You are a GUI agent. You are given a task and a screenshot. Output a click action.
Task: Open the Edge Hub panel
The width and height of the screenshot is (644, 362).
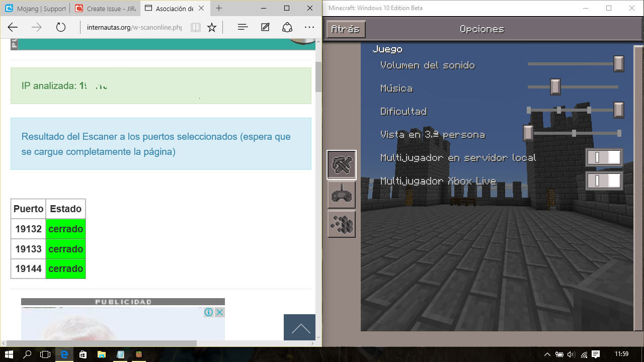(243, 27)
